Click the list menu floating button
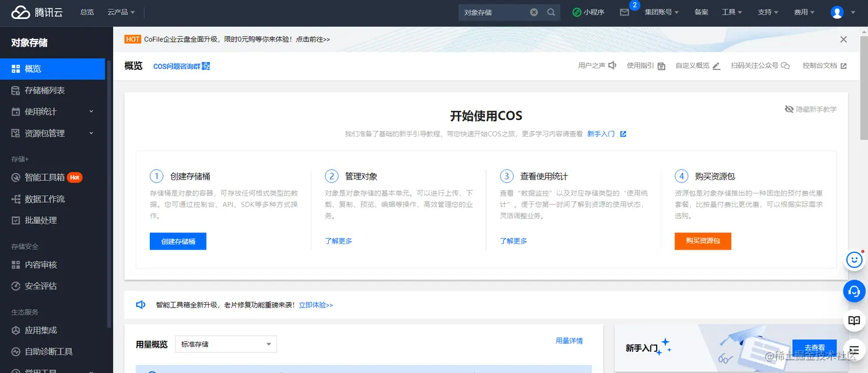 point(855,350)
